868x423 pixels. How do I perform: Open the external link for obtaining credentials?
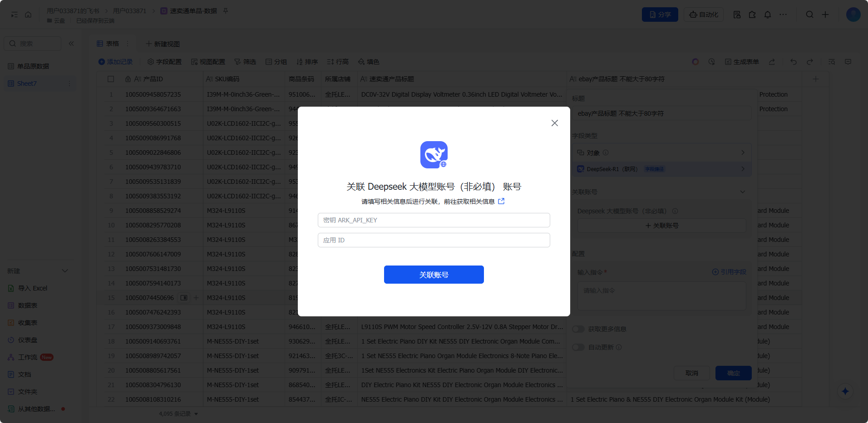click(501, 201)
